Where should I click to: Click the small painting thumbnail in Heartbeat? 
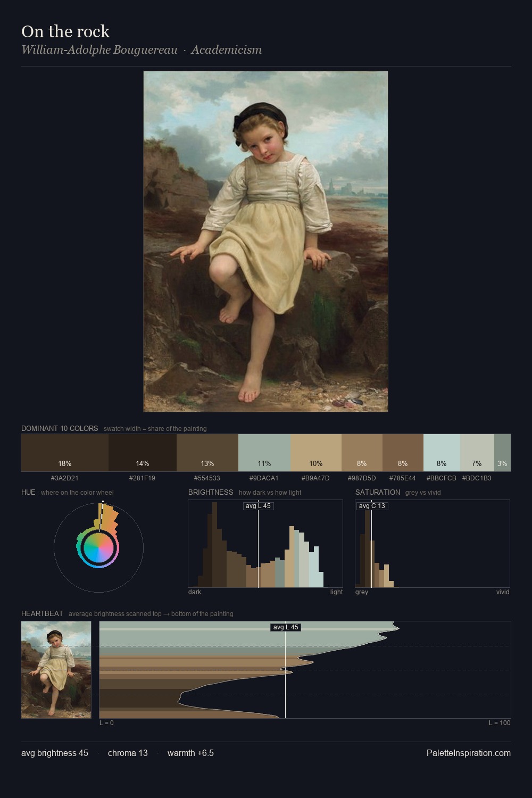56,670
